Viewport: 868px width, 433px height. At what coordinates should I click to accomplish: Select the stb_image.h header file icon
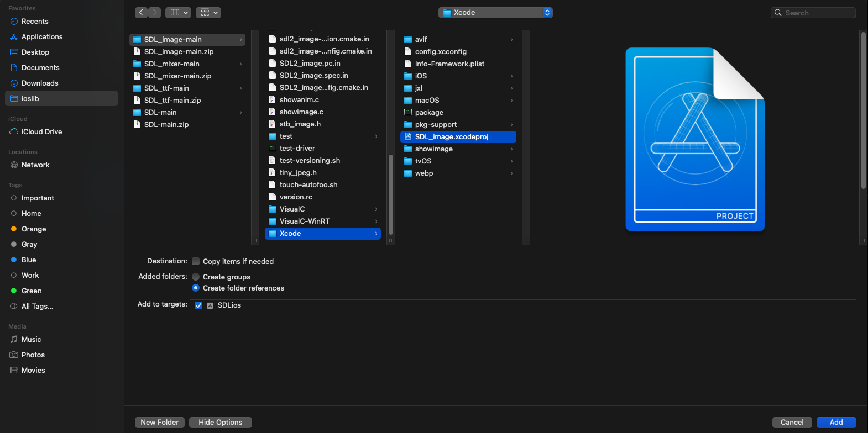click(x=272, y=124)
